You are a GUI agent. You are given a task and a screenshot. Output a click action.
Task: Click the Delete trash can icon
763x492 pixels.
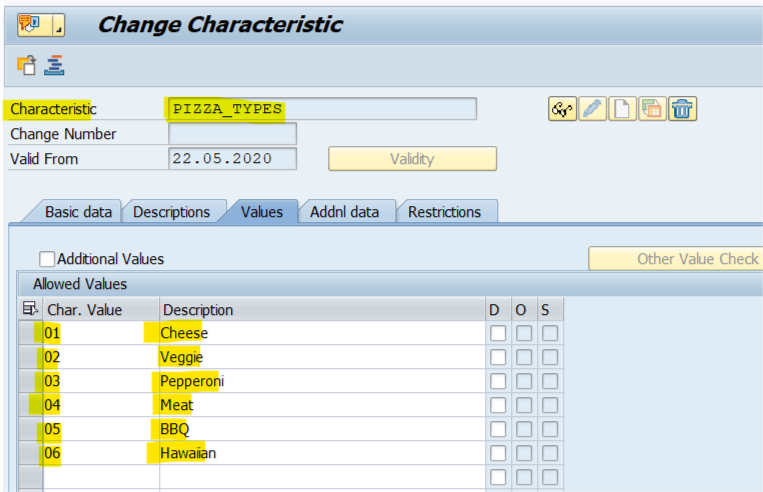pos(682,109)
